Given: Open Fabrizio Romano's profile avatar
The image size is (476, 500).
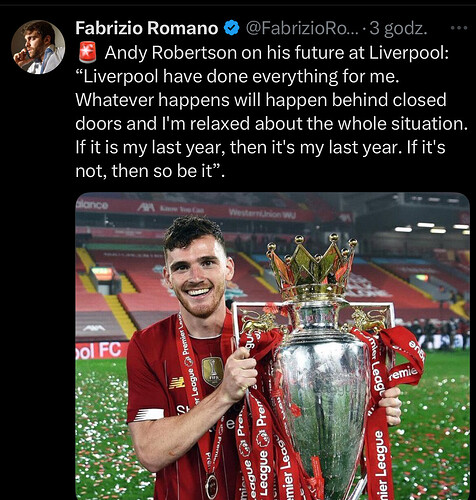Looking at the screenshot, I should (x=38, y=47).
